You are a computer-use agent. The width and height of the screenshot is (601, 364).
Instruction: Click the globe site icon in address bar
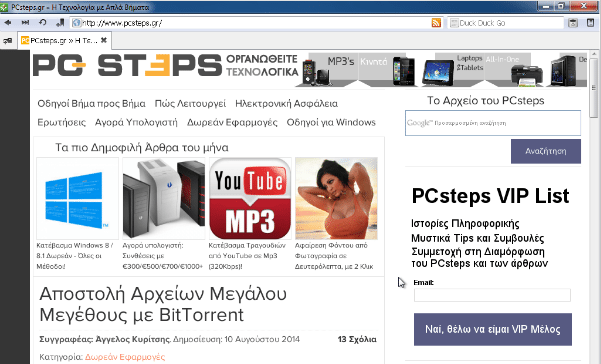pos(76,23)
